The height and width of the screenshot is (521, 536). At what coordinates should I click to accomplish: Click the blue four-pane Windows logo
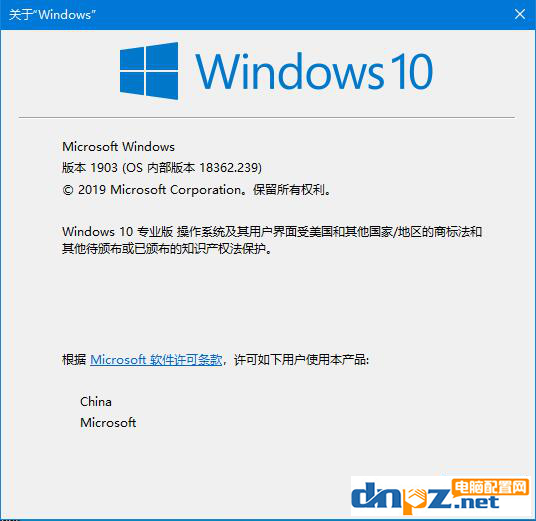tap(149, 71)
